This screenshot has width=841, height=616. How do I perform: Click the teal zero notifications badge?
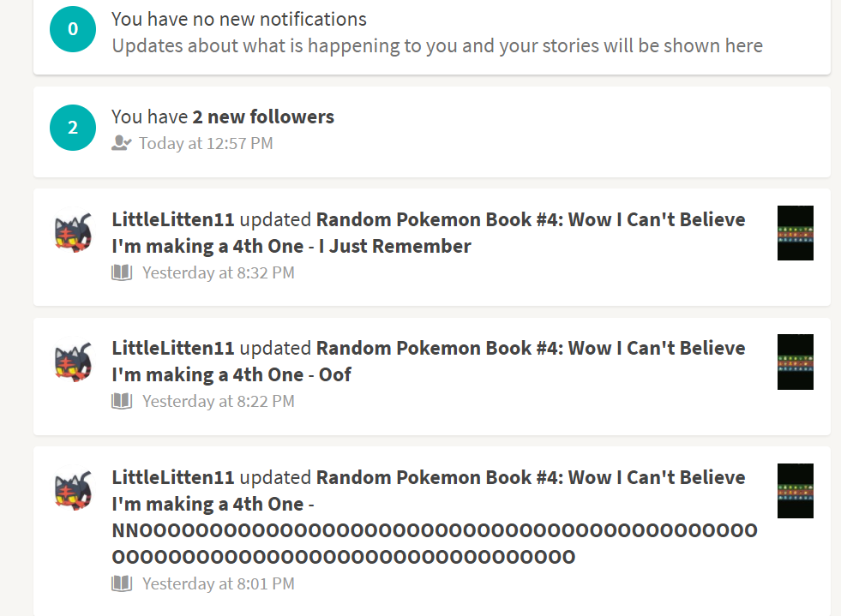73,29
